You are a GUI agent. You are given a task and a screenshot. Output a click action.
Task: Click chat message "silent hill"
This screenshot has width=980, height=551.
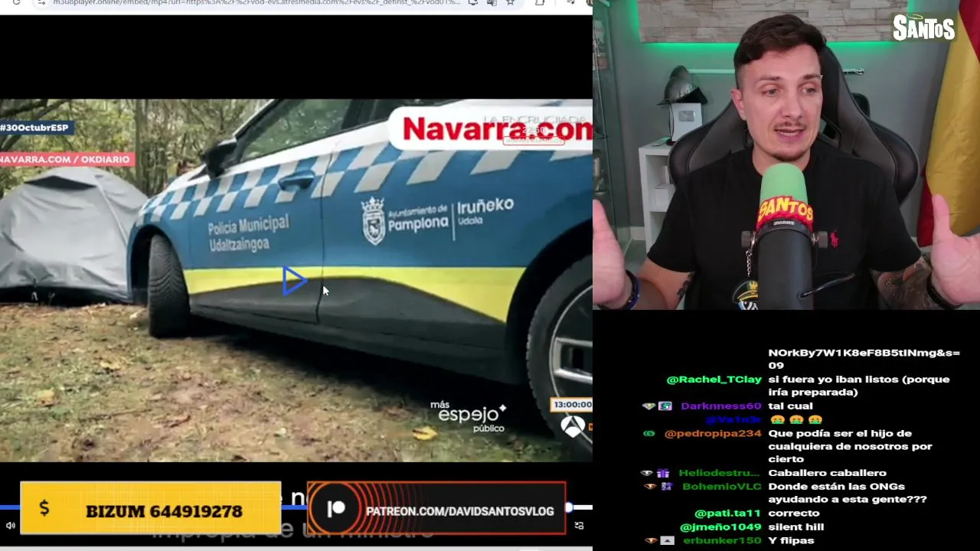[795, 527]
